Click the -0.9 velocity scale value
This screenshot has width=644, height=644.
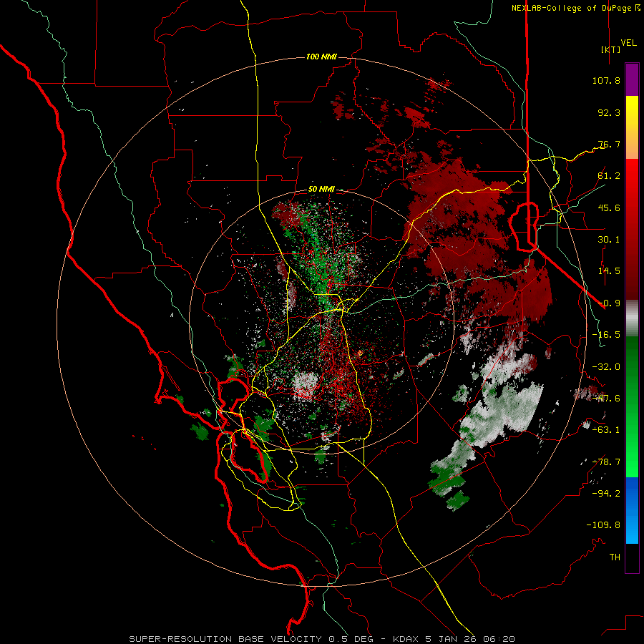609,303
